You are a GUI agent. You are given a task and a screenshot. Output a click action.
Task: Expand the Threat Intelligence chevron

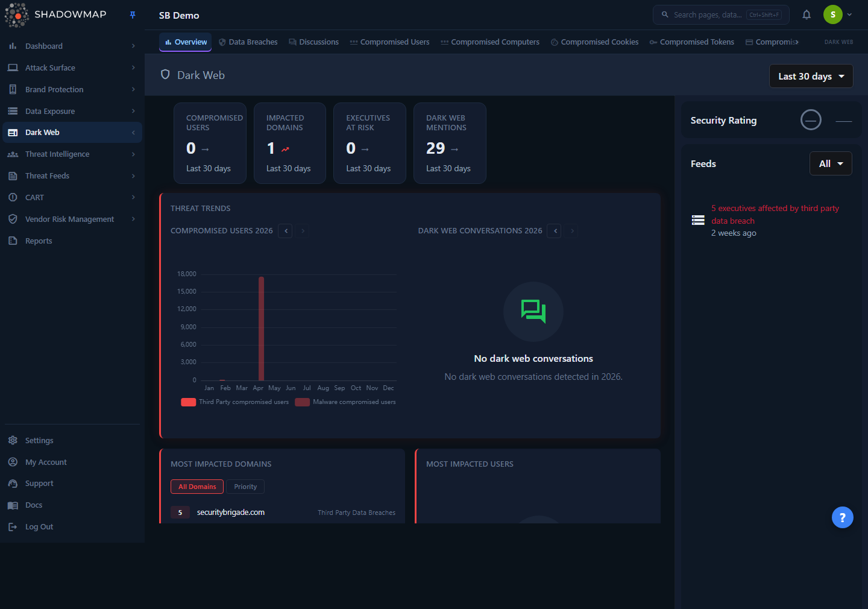133,154
